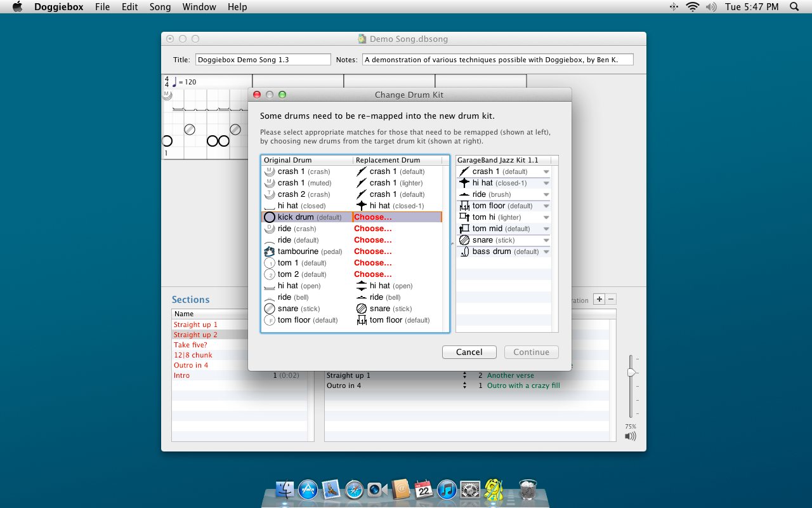812x508 pixels.
Task: Click the tom floor icon in the Jazz Kit list
Action: 464,206
